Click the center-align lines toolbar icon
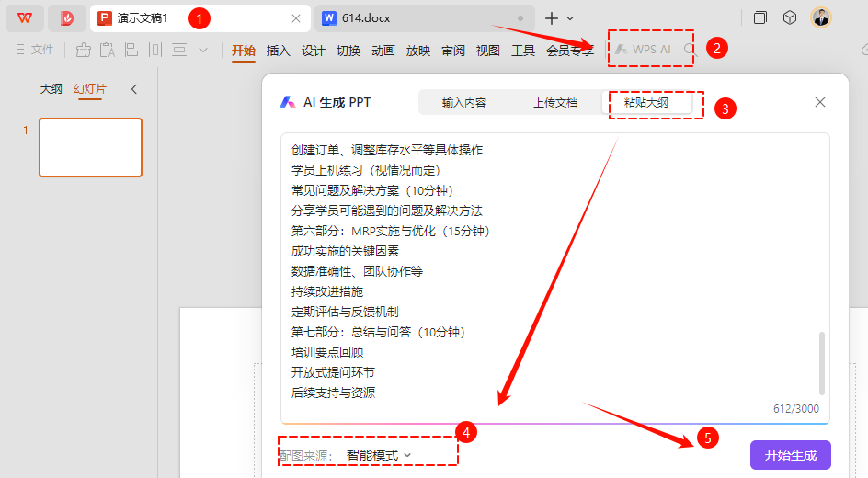The image size is (868, 478). [x=179, y=51]
